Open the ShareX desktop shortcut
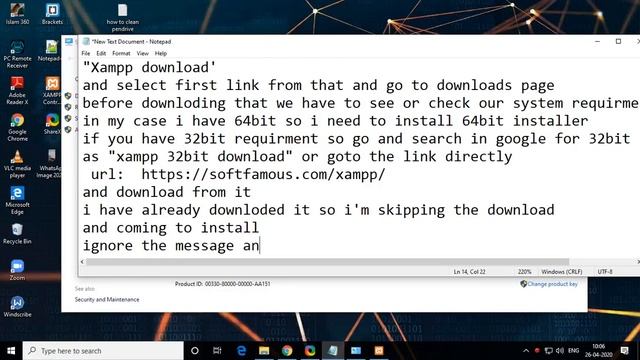The height and width of the screenshot is (360, 640). (x=52, y=124)
